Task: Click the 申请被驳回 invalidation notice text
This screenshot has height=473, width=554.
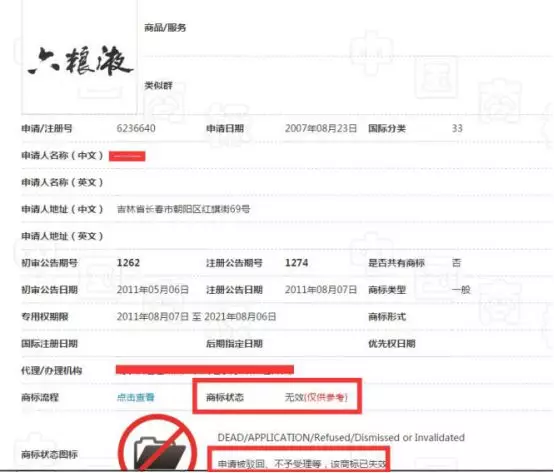Action: tap(302, 464)
